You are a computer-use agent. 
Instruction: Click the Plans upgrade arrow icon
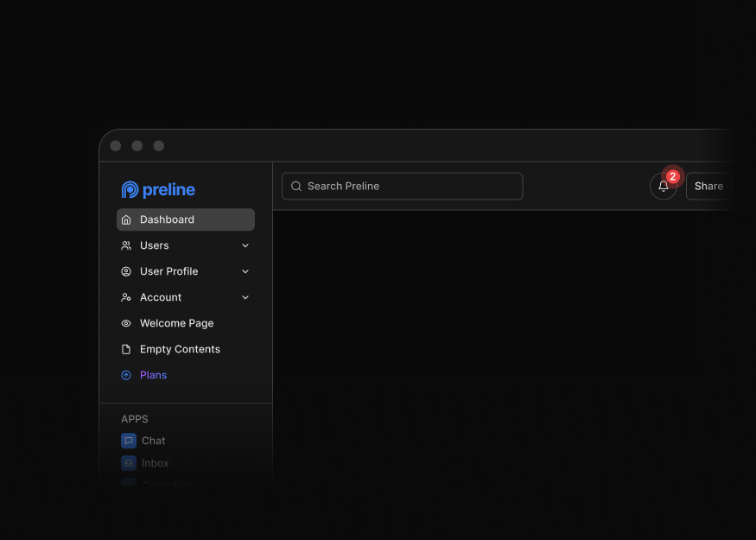pyautogui.click(x=126, y=375)
